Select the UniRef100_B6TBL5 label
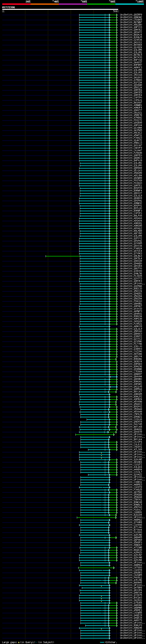 tap(131, 55)
